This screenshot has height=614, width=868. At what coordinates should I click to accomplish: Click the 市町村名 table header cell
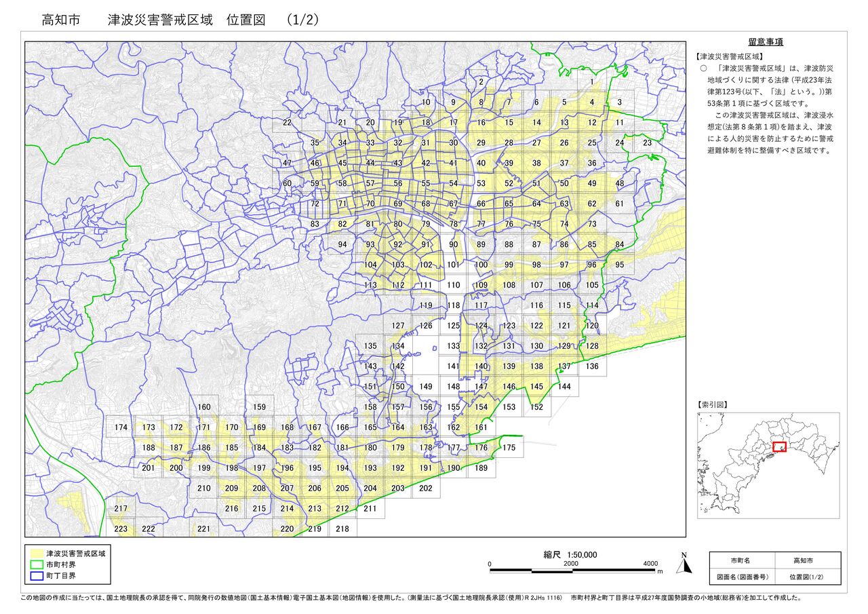pyautogui.click(x=742, y=560)
